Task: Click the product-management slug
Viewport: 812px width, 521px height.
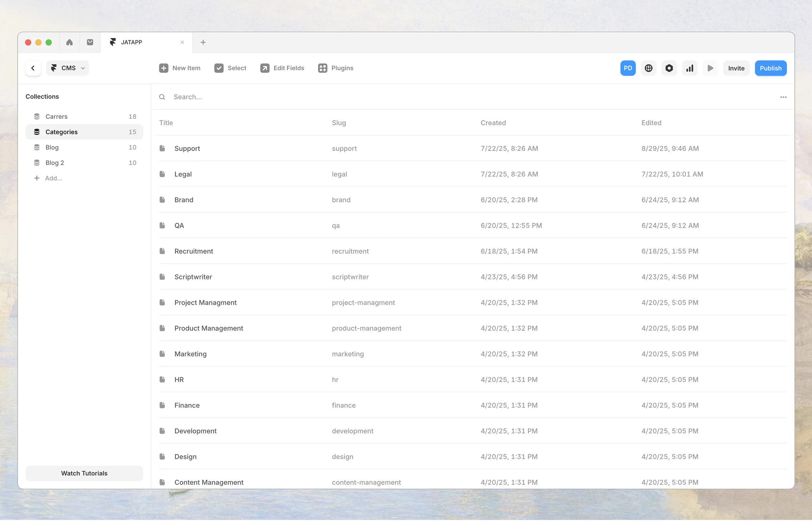Action: click(x=366, y=329)
